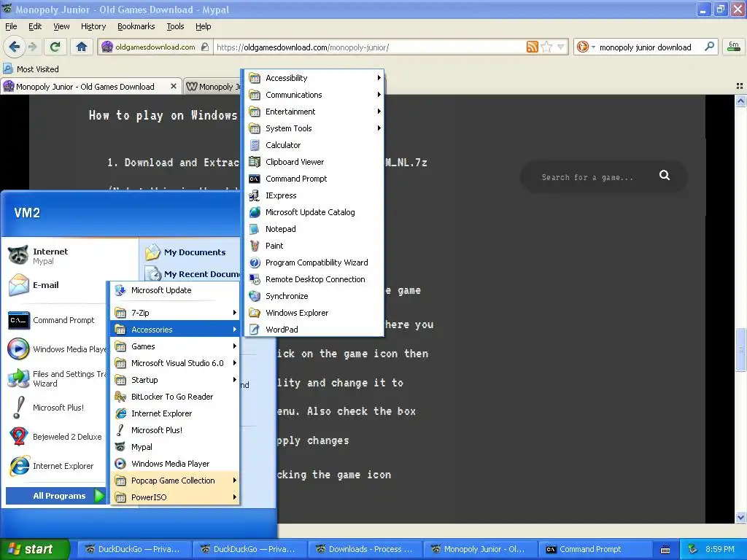Switch to Downloads - Process taskbar window
The height and width of the screenshot is (560, 747).
(x=365, y=549)
